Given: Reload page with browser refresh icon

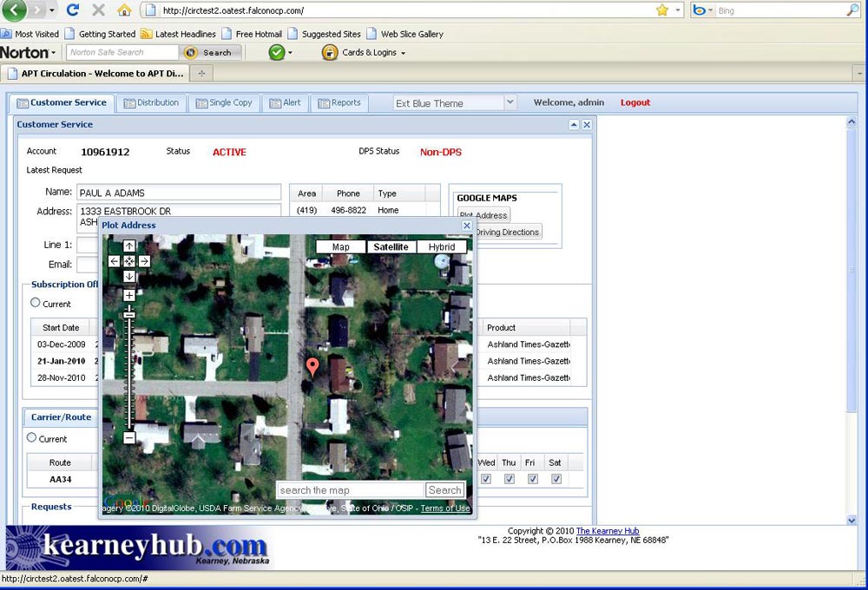Looking at the screenshot, I should click(x=73, y=10).
